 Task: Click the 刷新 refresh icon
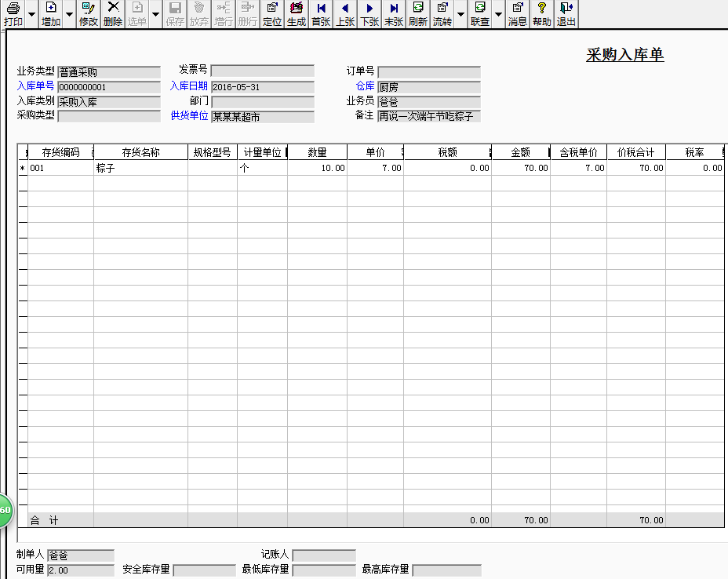(x=418, y=14)
